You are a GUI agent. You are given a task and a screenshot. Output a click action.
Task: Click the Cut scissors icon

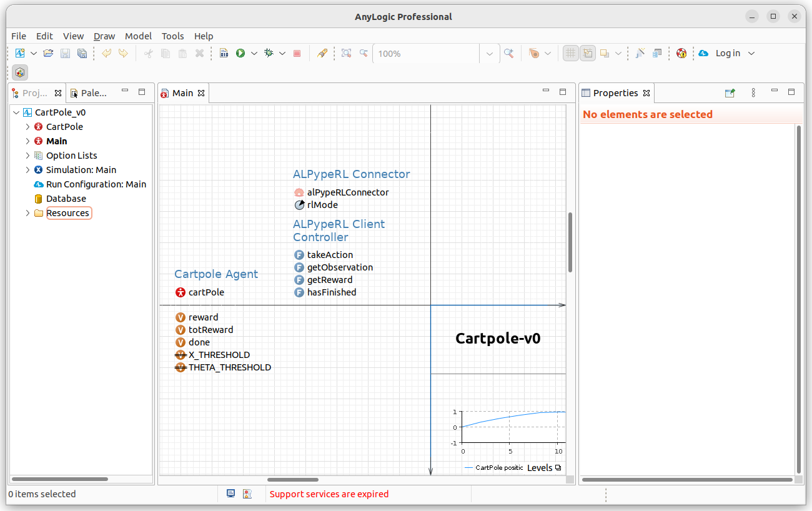pyautogui.click(x=148, y=54)
